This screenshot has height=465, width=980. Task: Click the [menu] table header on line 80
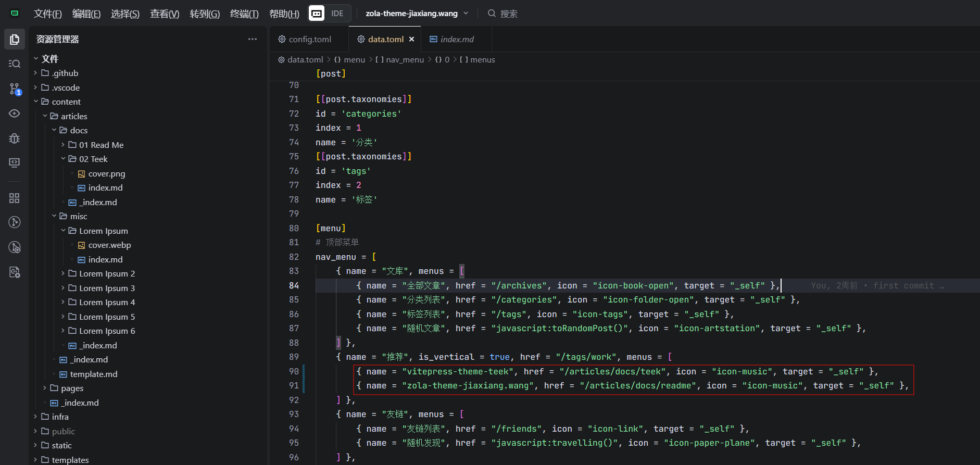click(331, 228)
